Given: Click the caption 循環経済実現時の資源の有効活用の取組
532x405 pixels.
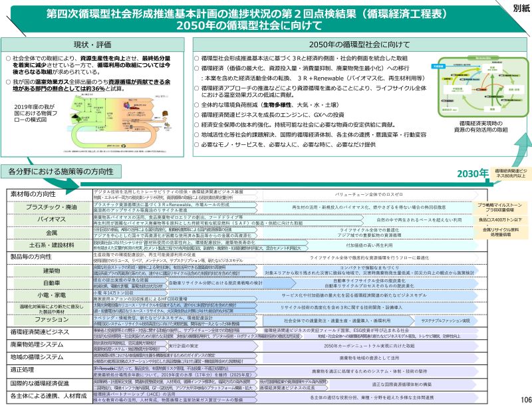Looking at the screenshot, I should pos(481,126).
